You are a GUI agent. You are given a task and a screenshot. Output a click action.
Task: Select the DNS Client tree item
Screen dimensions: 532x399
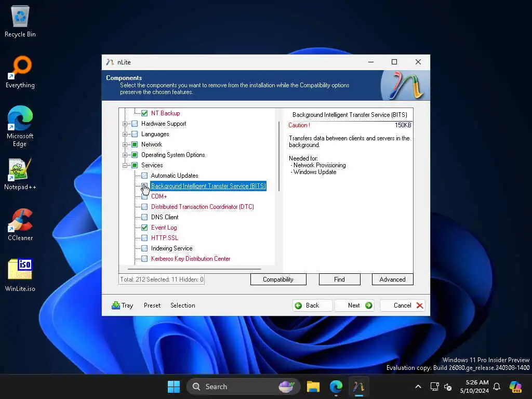[x=165, y=217]
